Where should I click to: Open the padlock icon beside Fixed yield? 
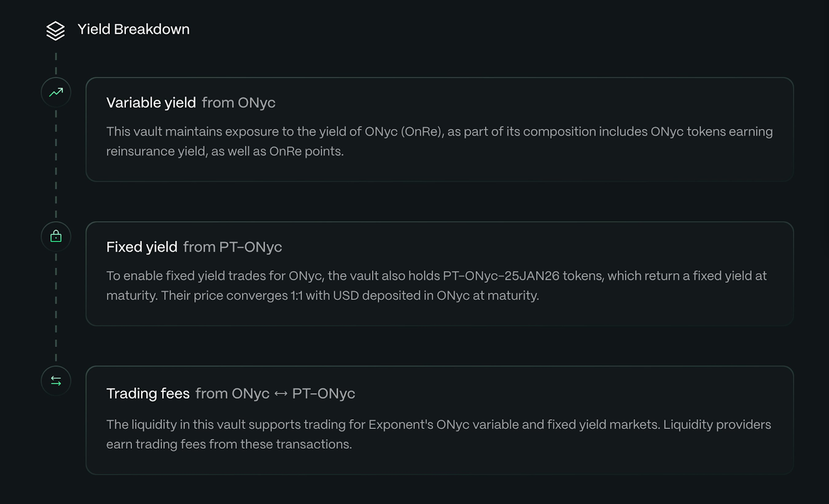coord(55,236)
